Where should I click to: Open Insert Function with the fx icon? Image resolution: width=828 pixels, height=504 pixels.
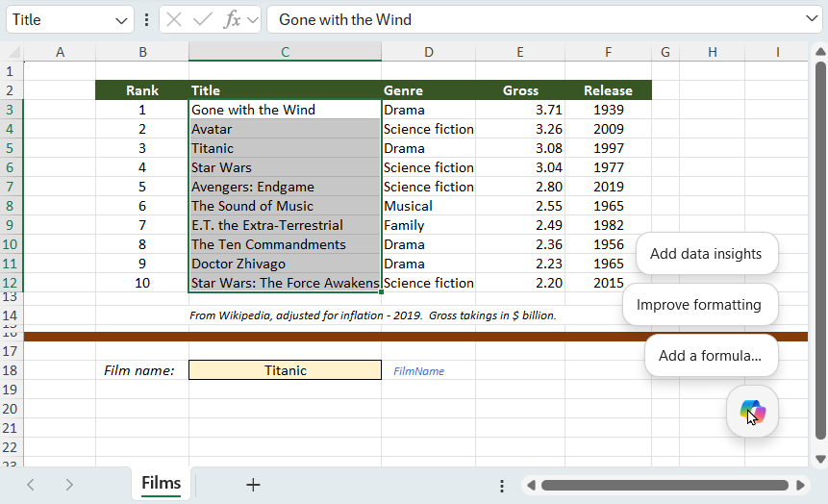coord(232,20)
